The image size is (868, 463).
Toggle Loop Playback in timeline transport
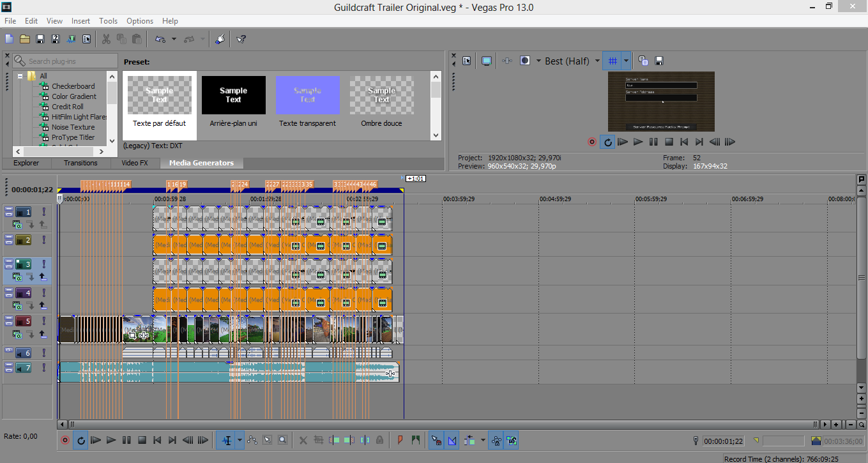click(80, 440)
